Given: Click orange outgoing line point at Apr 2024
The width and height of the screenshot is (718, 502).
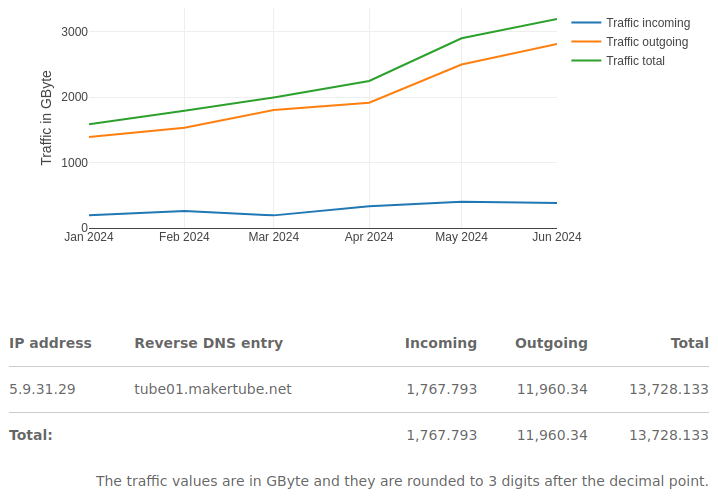Looking at the screenshot, I should (x=369, y=103).
